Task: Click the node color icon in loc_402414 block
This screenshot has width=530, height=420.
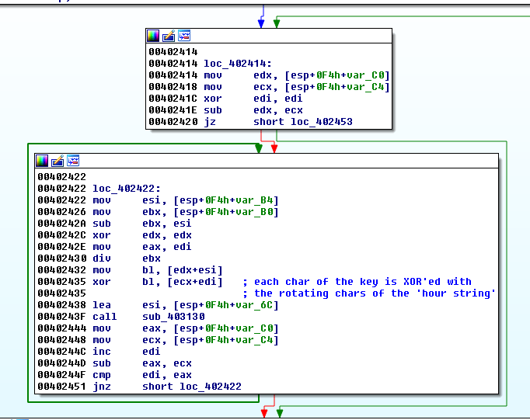Action: click(x=153, y=36)
